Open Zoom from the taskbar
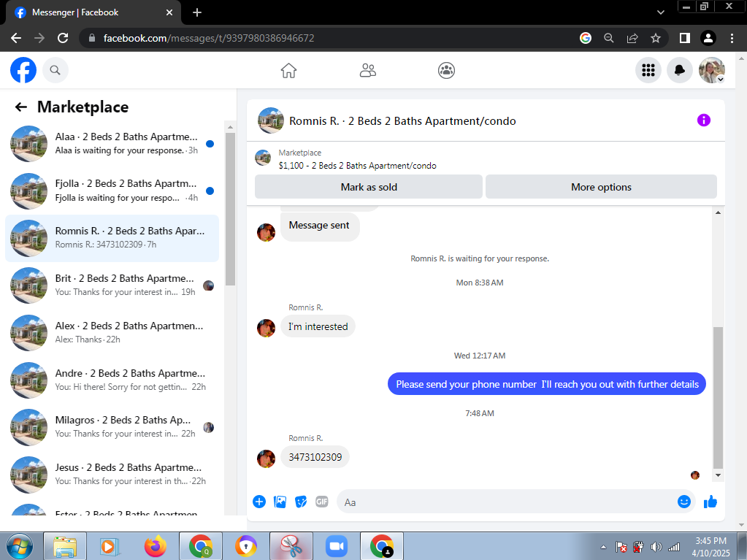The image size is (747, 560). click(337, 547)
